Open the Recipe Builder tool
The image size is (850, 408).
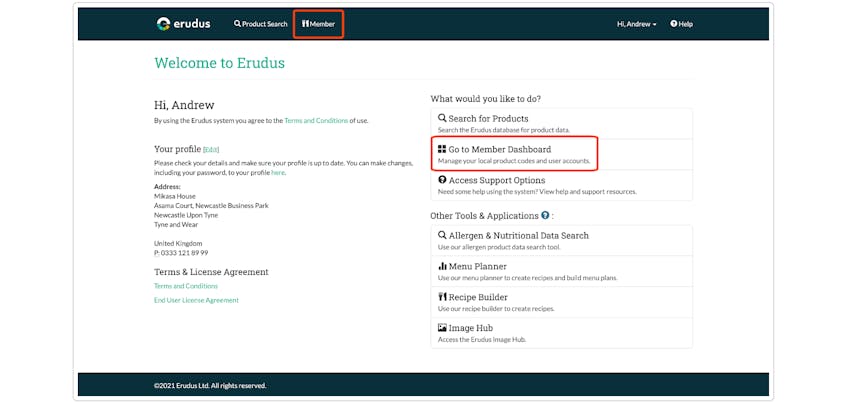[x=562, y=302]
